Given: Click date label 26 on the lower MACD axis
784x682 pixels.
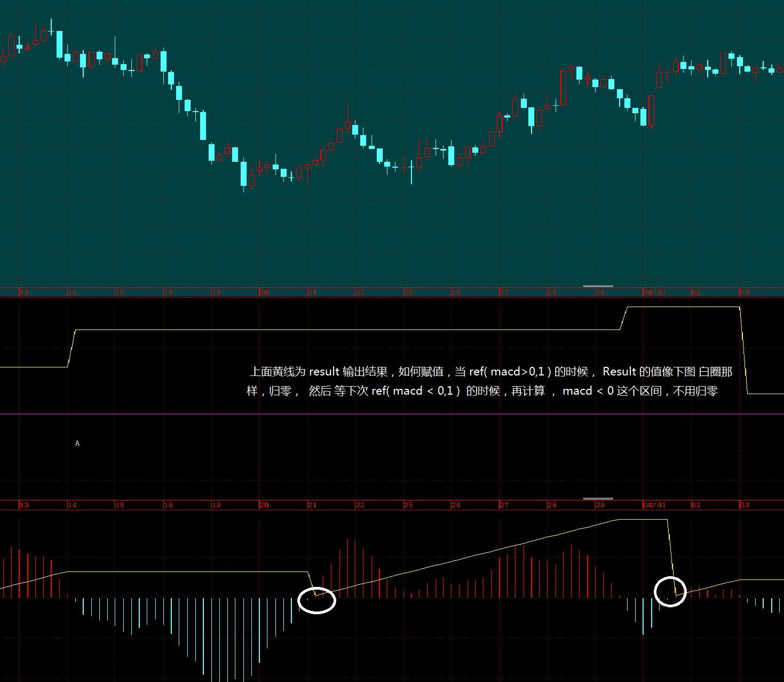Looking at the screenshot, I should 456,505.
